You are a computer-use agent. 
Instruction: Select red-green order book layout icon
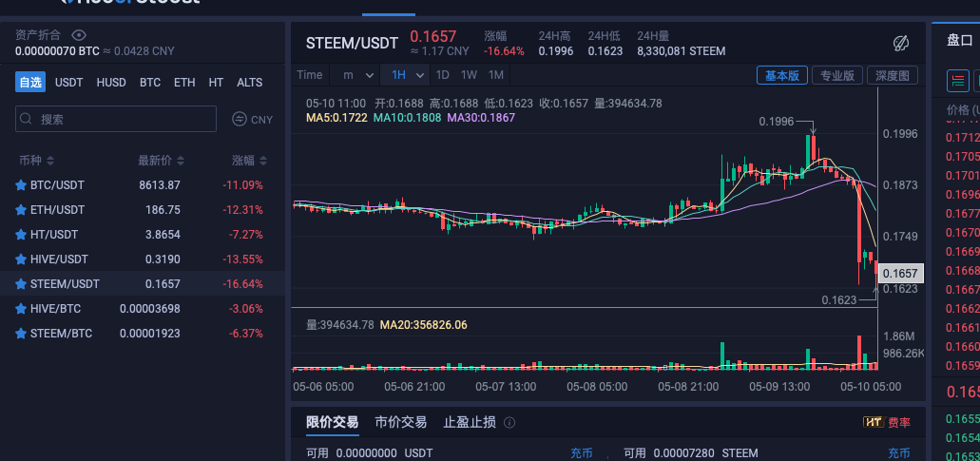(x=957, y=80)
